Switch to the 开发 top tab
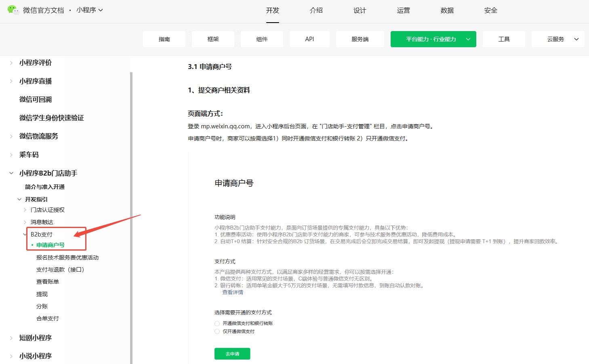Viewport: 589px width, 364px height. 273,10
